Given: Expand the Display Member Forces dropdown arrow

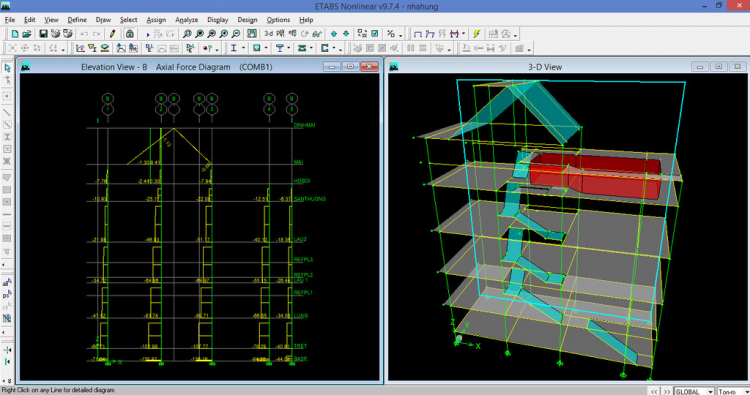Looking at the screenshot, I should 463,34.
